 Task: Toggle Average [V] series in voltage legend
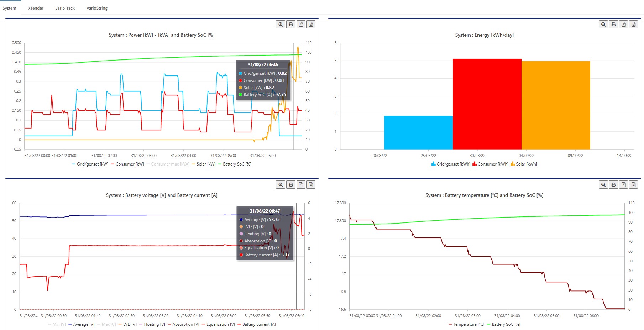pos(81,324)
